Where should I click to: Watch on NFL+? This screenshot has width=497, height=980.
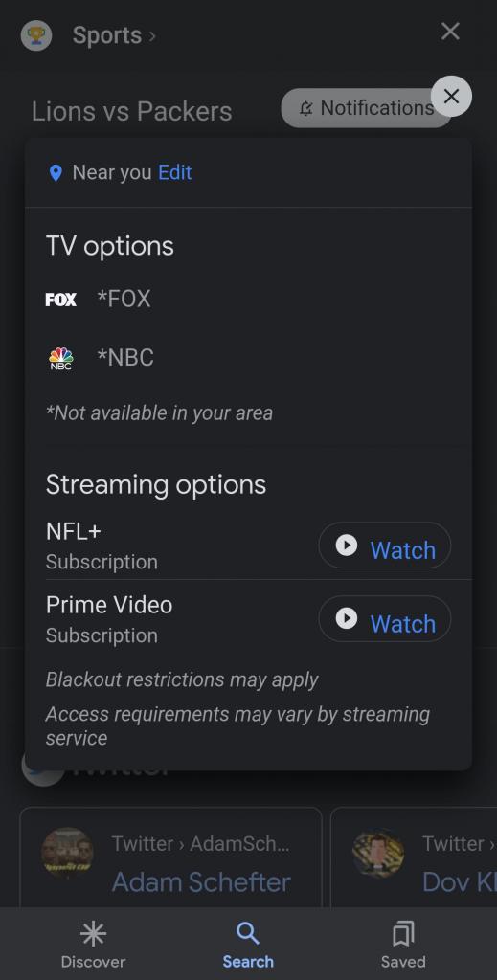click(x=384, y=546)
